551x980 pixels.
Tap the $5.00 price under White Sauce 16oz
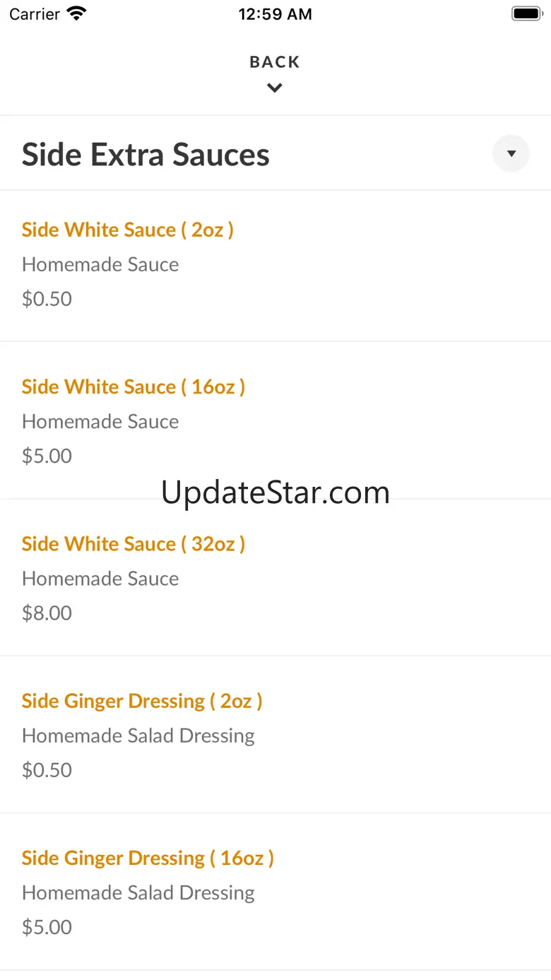[47, 456]
